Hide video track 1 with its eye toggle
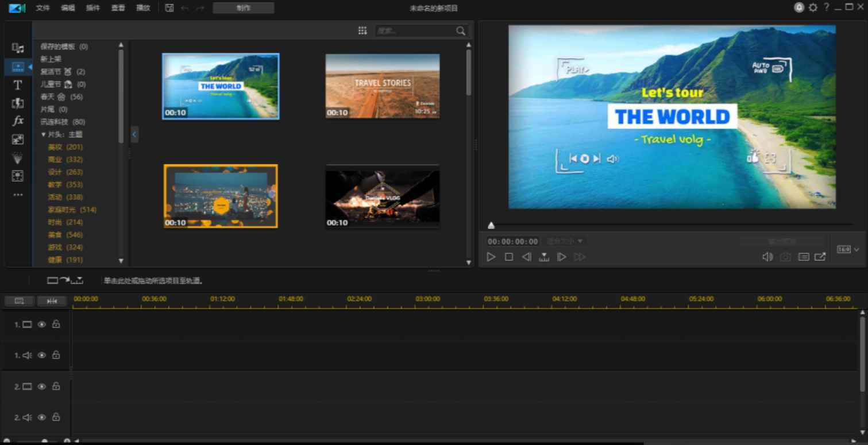The image size is (868, 445). point(41,324)
